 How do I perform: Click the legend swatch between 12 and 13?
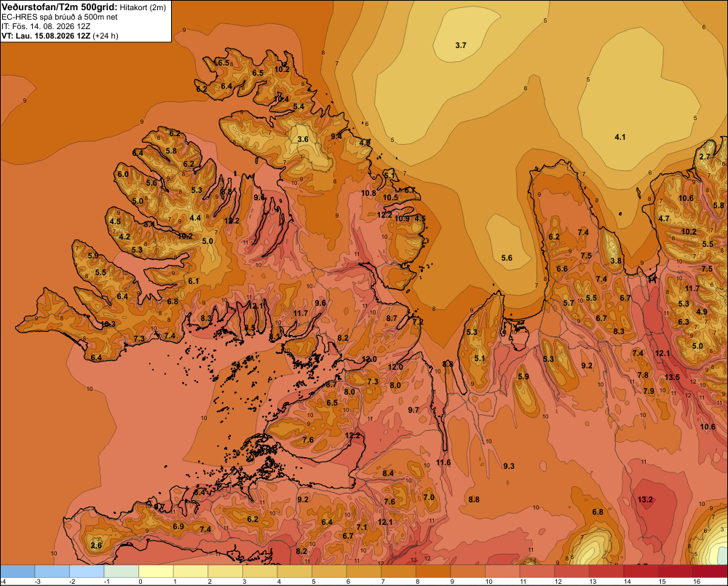pos(571,571)
